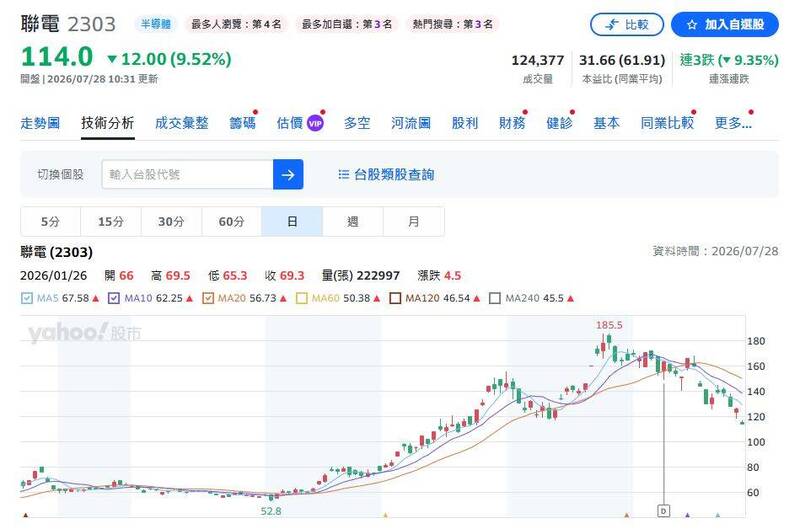Open the 估價 VIP tab
800x529 pixels.
[x=300, y=123]
